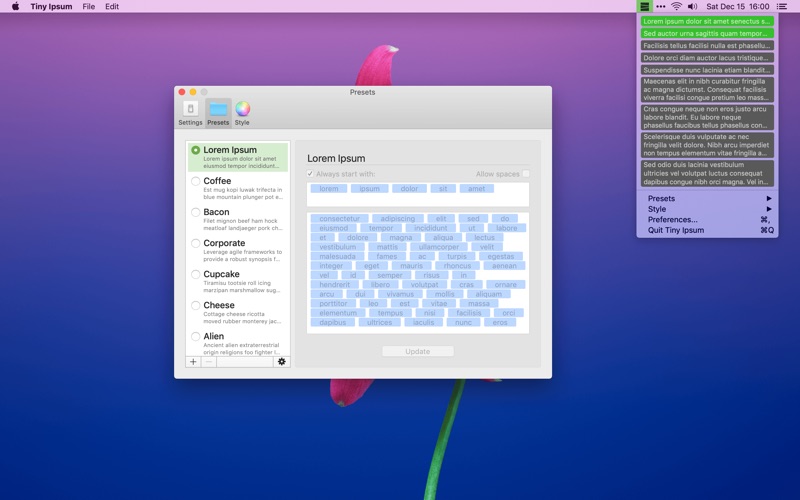Viewport: 800px width, 500px height.
Task: Select the Coffee preset radio button
Action: (x=195, y=181)
